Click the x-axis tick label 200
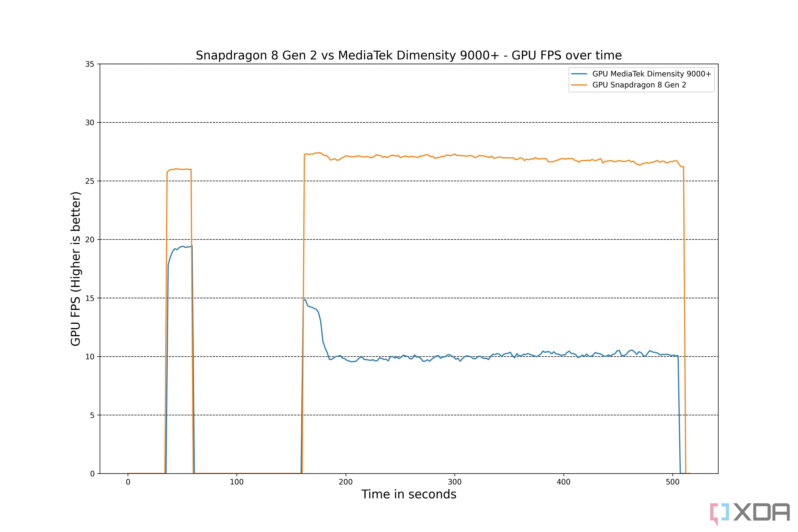Viewport: 798px width, 532px height. (346, 482)
